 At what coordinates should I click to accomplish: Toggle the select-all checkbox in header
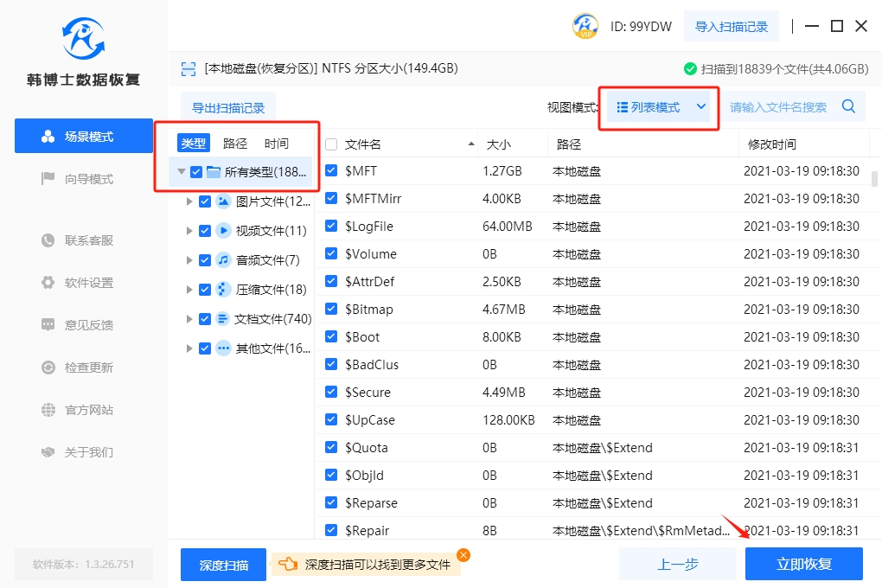coord(331,144)
